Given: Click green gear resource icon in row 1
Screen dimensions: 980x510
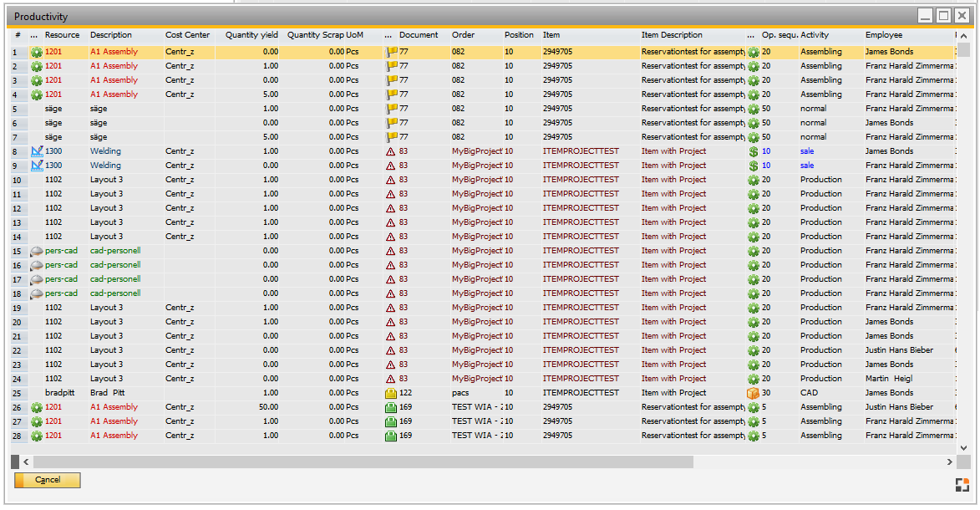Looking at the screenshot, I should [37, 52].
